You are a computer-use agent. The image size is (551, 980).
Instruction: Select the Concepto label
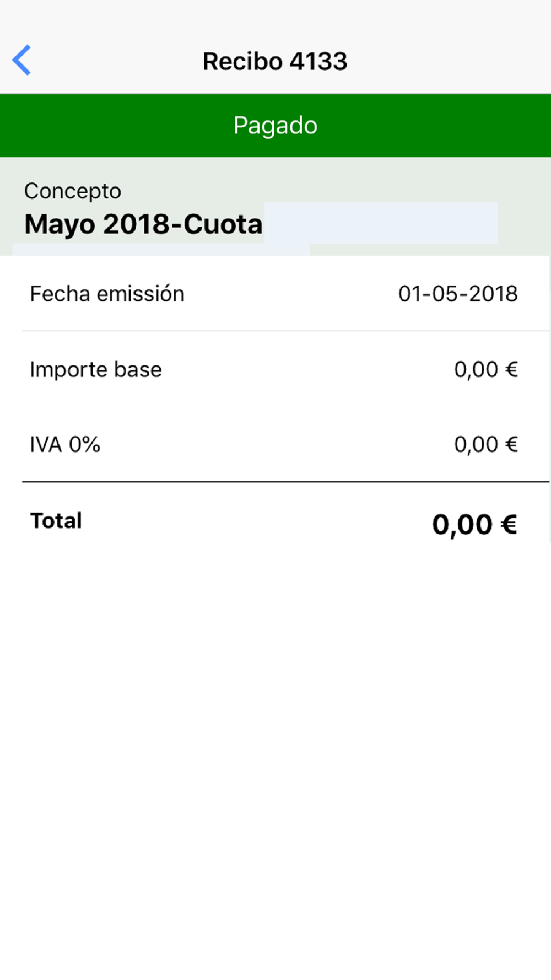[x=72, y=191]
